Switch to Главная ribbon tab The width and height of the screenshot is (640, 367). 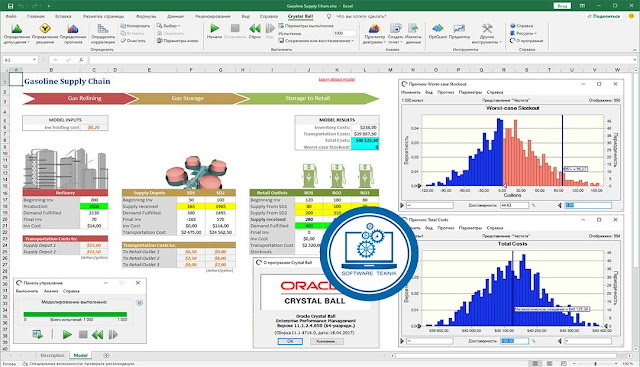[36, 16]
